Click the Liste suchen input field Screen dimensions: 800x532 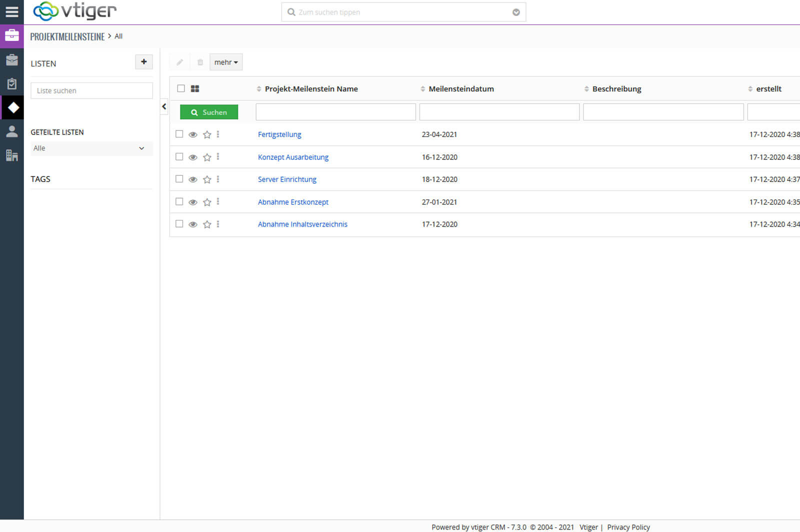[91, 90]
